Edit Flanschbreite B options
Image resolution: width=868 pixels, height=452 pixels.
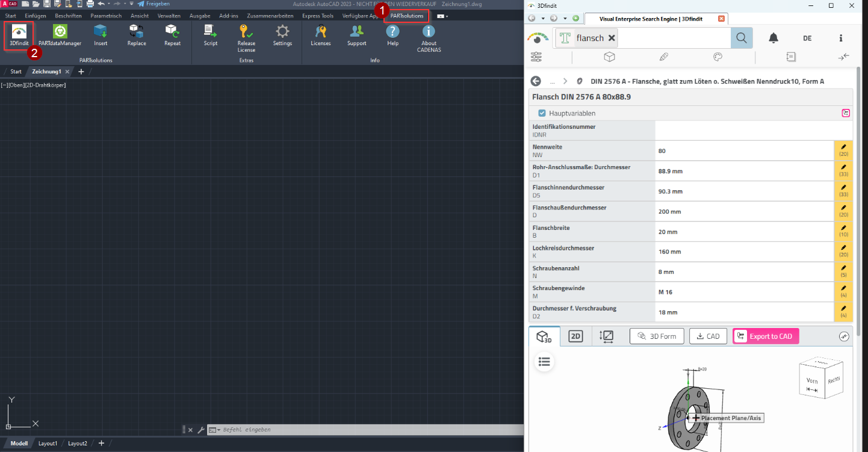pos(843,231)
